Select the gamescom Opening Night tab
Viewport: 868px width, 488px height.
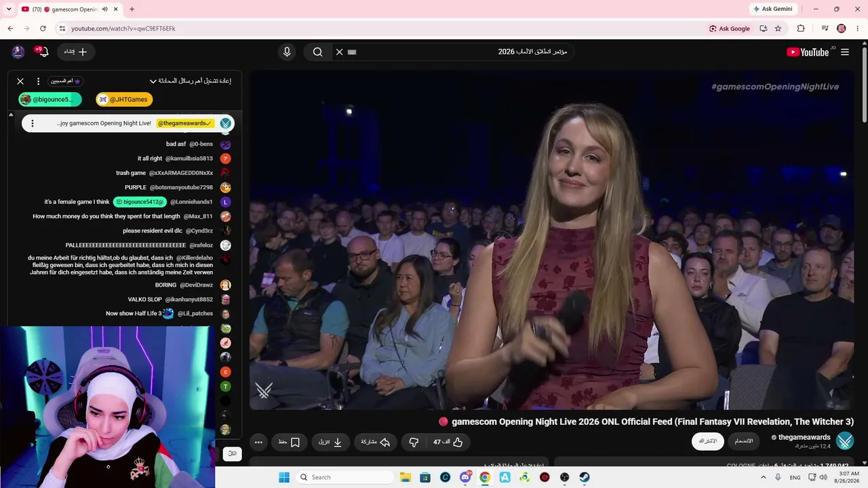click(71, 9)
